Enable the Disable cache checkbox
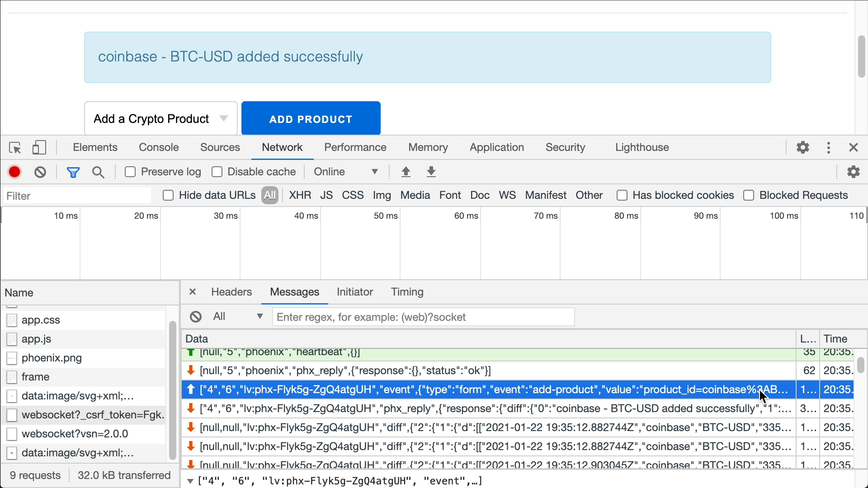 click(x=217, y=172)
